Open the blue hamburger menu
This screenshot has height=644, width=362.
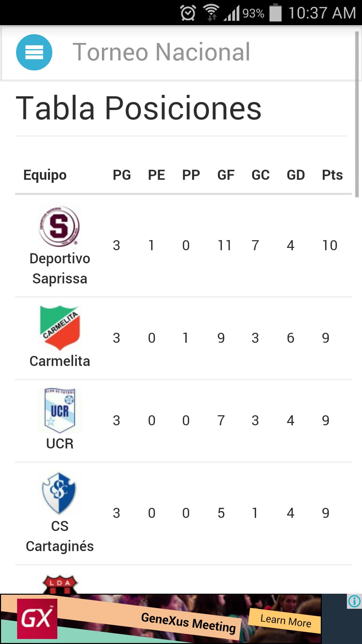[34, 52]
